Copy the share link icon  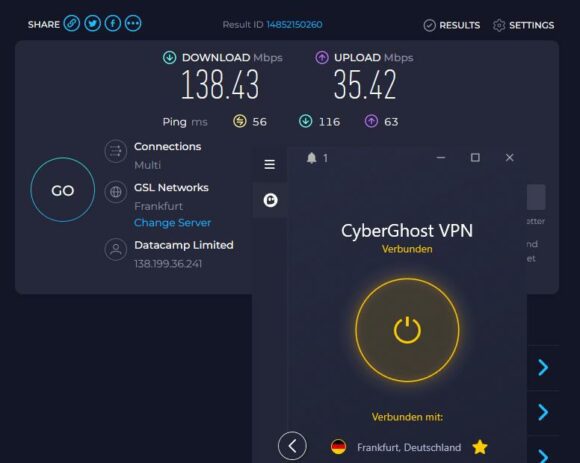point(72,24)
